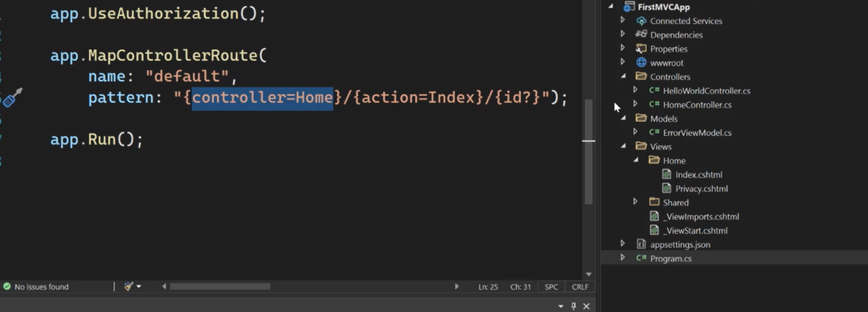Click the pin icon on bottom panel

[574, 306]
